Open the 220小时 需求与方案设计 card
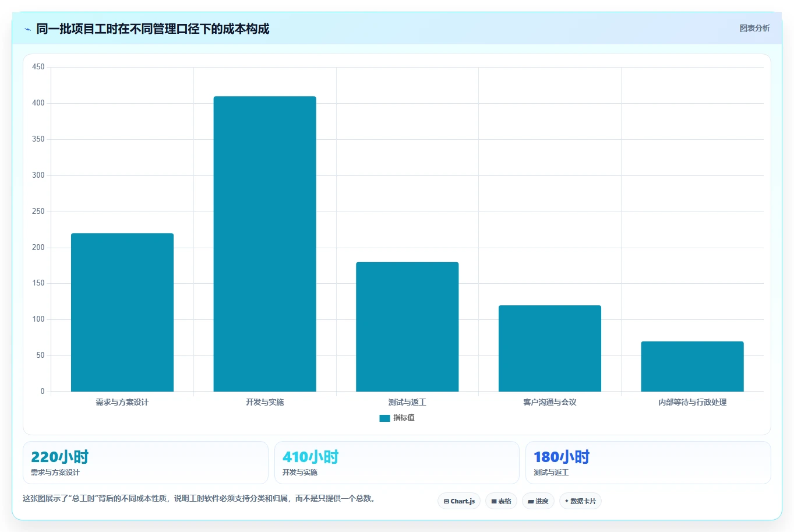 click(146, 463)
